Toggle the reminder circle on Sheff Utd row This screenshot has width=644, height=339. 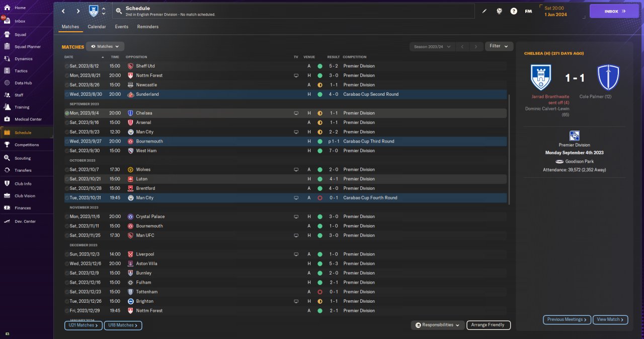[x=67, y=66]
